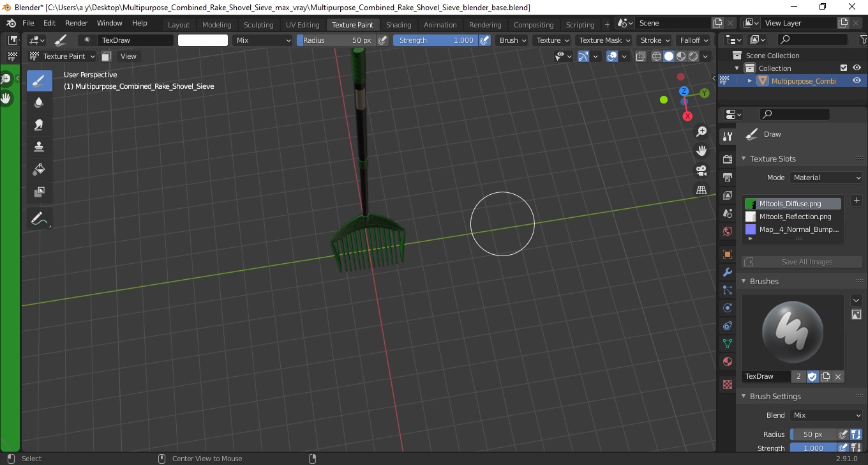Open Active Tool properties tab
This screenshot has width=868, height=465.
point(727,137)
